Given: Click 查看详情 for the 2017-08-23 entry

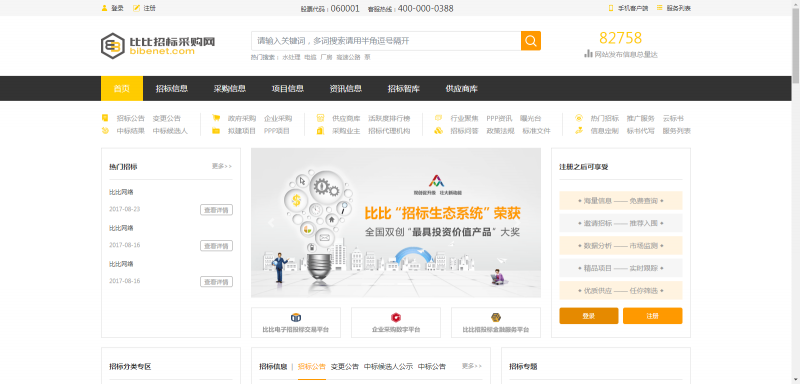Looking at the screenshot, I should point(216,210).
